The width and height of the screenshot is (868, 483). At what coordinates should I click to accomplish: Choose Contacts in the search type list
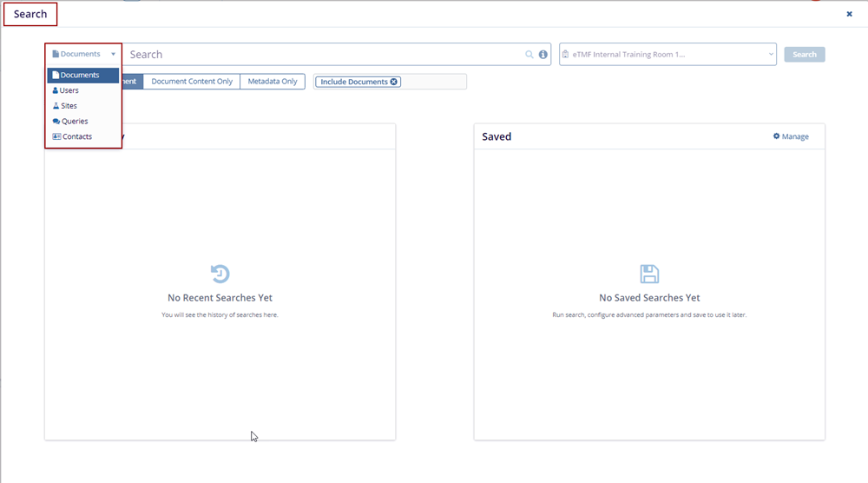[76, 137]
